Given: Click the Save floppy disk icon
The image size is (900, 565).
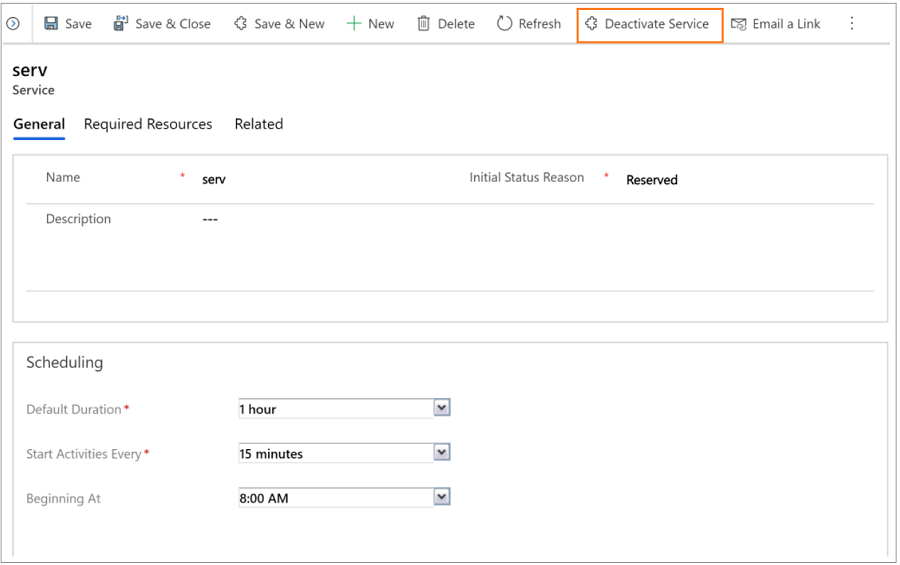Looking at the screenshot, I should point(51,24).
